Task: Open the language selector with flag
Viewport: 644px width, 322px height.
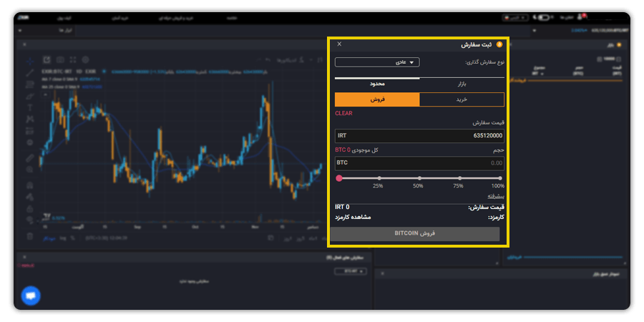Action: (x=515, y=16)
